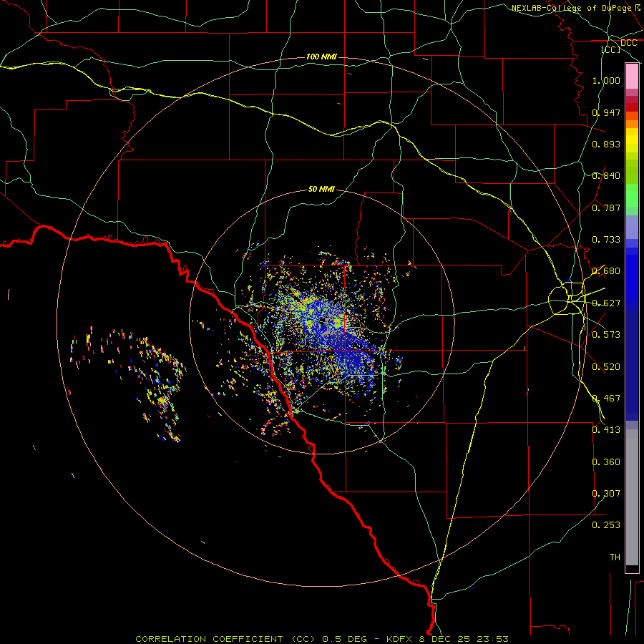Click the 0.733 scale value
644x644 pixels.
606,240
